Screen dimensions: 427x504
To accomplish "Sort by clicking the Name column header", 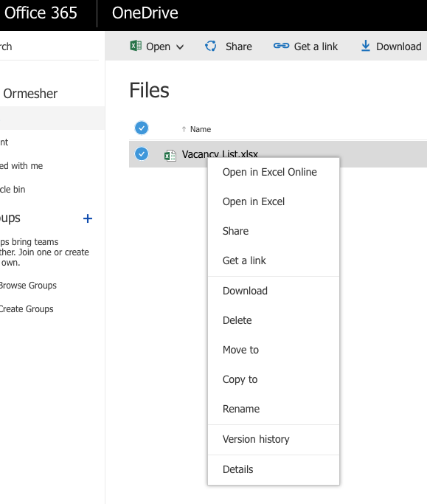I will 201,129.
